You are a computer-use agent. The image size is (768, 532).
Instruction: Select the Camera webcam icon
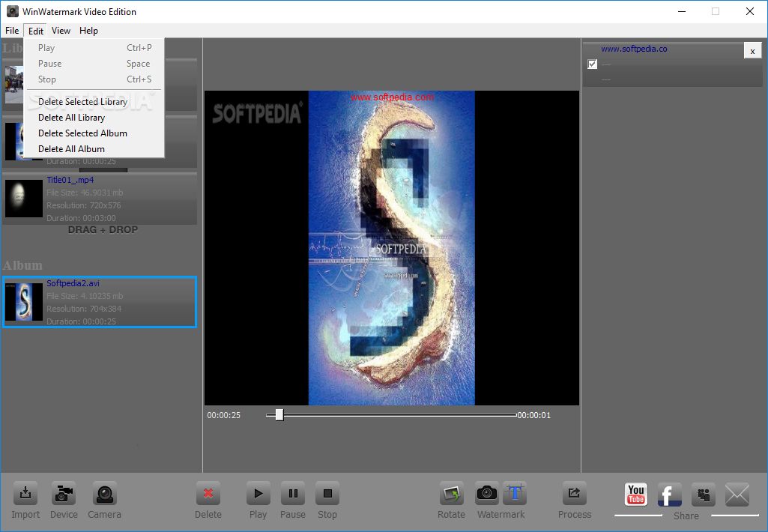tap(104, 494)
